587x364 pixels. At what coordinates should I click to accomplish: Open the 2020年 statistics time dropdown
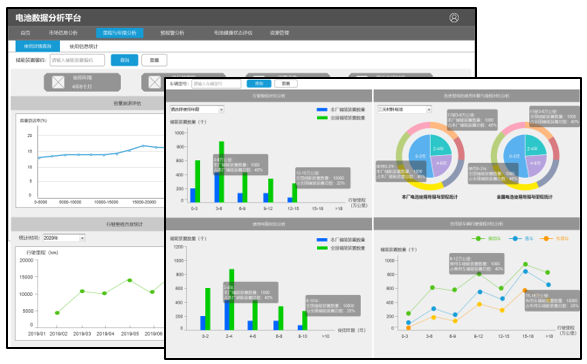pyautogui.click(x=64, y=238)
